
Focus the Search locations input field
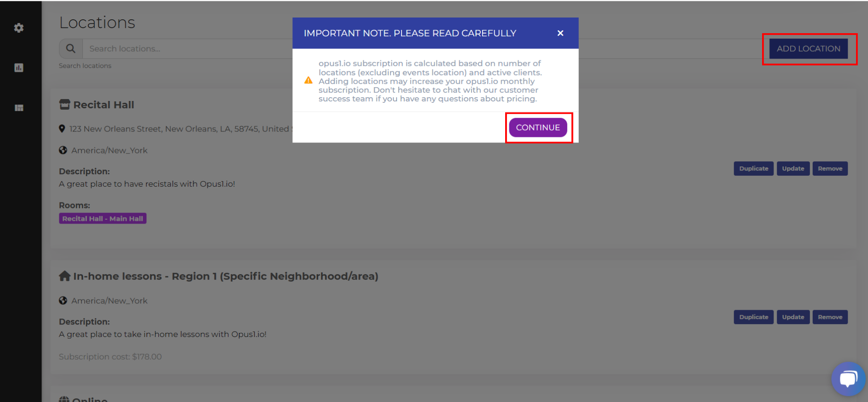tap(184, 49)
